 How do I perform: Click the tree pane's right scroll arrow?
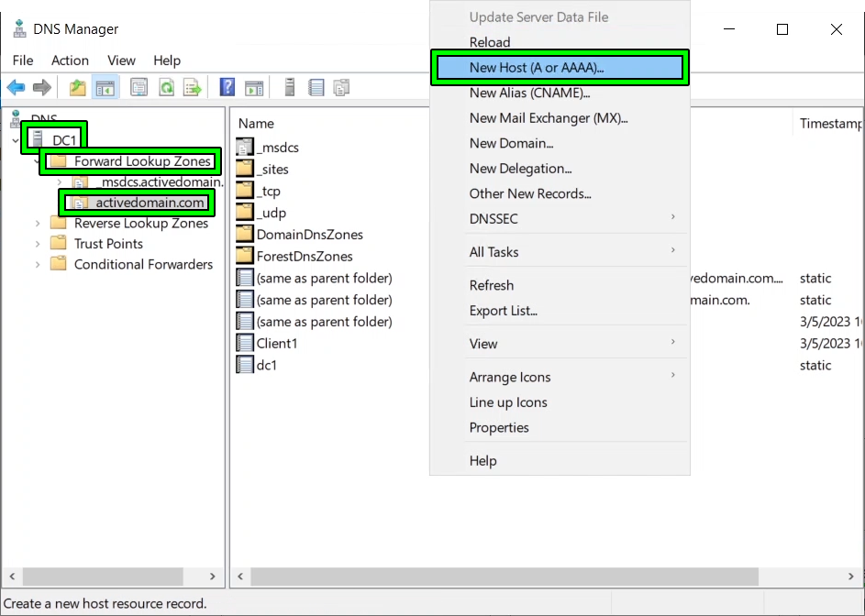[213, 577]
